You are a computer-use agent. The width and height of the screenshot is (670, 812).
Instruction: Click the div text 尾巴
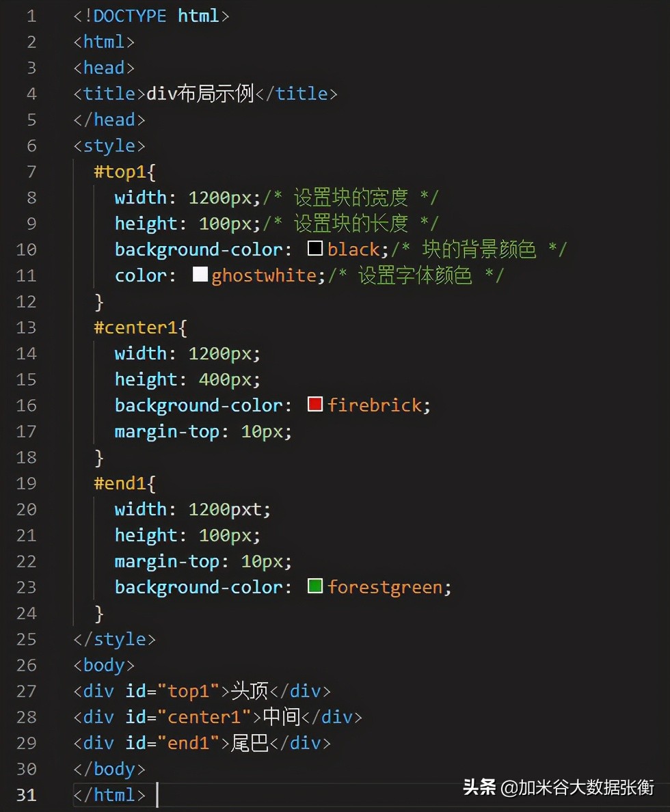(250, 743)
